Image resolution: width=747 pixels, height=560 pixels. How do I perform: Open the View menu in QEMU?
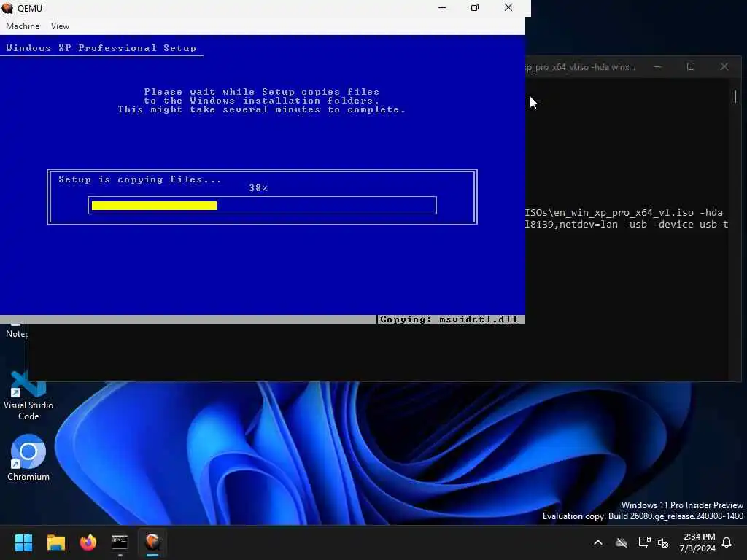[x=60, y=26]
